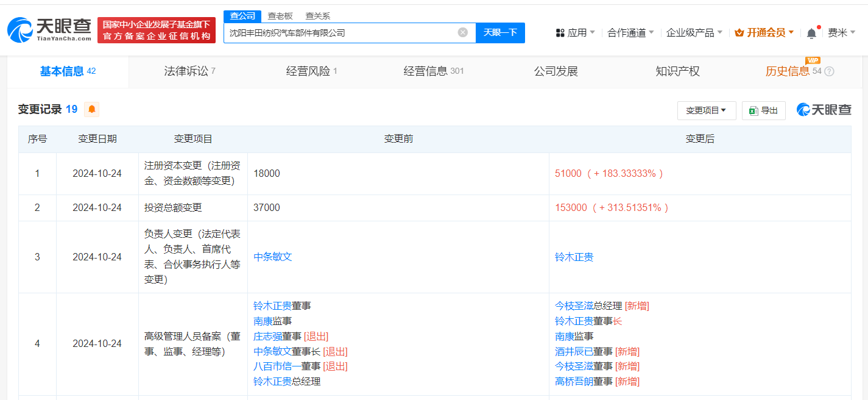This screenshot has width=868, height=400.
Task: Open the 知识产权 tab
Action: [677, 71]
